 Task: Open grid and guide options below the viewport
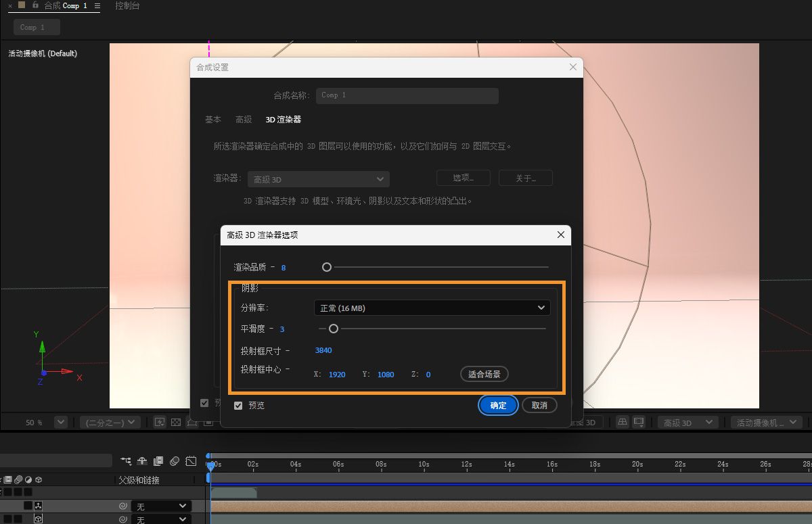pyautogui.click(x=190, y=422)
